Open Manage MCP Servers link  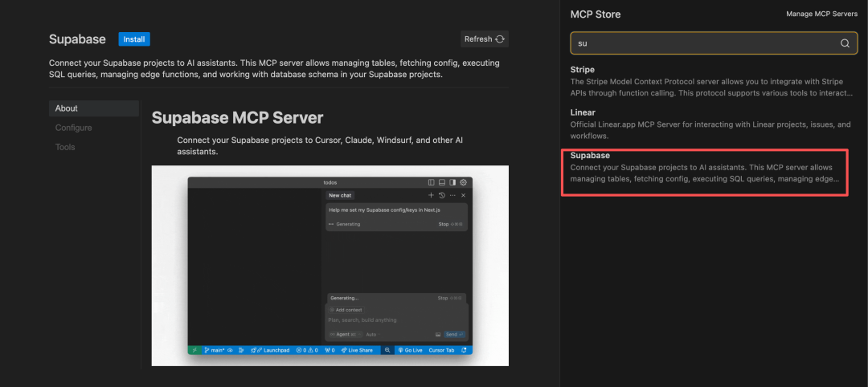coord(821,14)
